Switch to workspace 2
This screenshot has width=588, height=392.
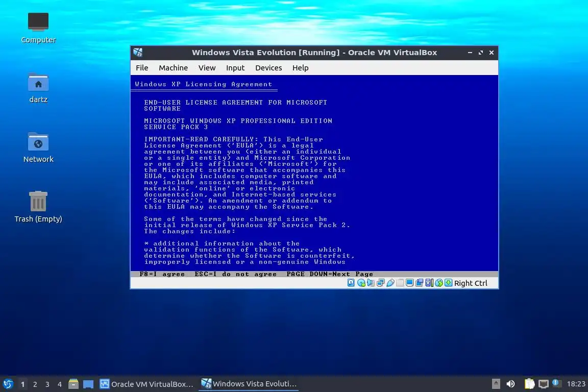point(35,384)
